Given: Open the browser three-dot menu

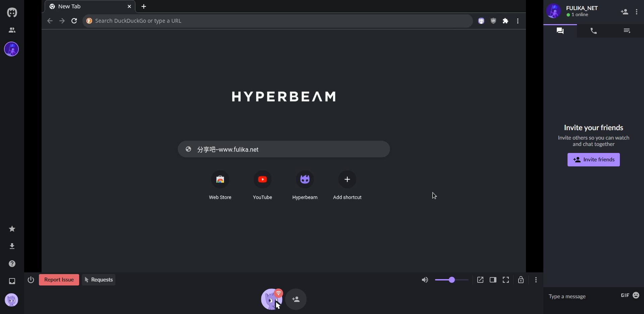Looking at the screenshot, I should click(518, 21).
